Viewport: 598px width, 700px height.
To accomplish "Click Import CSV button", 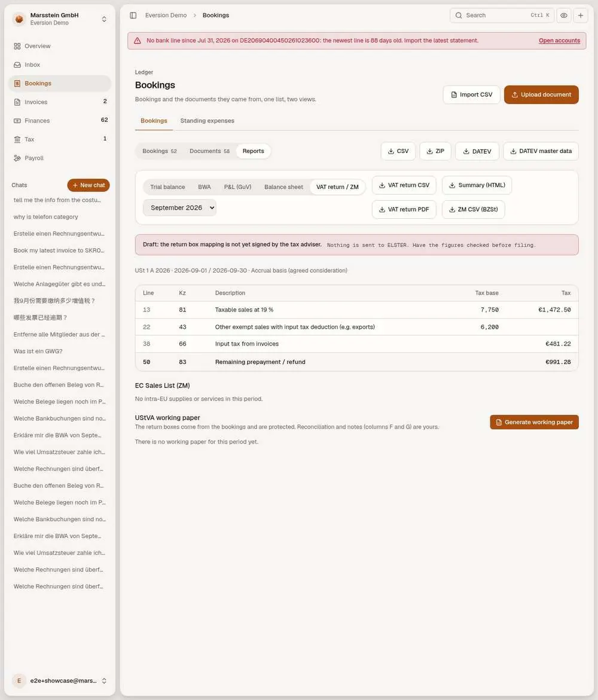I will 472,94.
